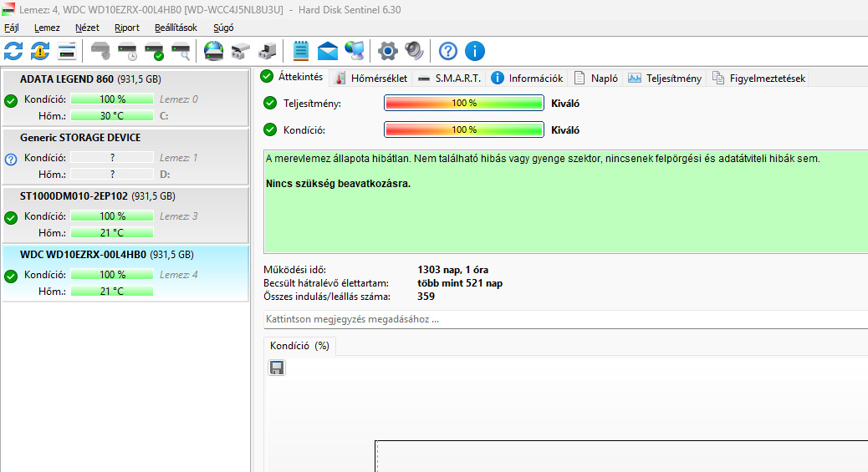Switch to the Hőmérséklet tab
Viewport: 868px width, 472px height.
coord(371,79)
